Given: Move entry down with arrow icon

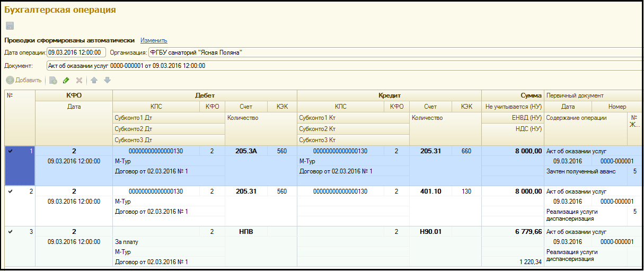Looking at the screenshot, I should point(107,80).
